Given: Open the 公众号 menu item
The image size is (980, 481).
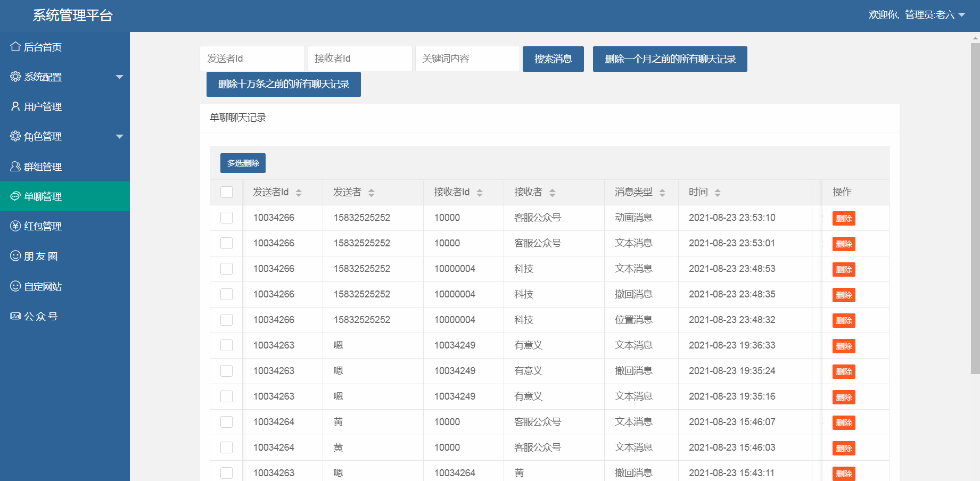Looking at the screenshot, I should (x=65, y=316).
